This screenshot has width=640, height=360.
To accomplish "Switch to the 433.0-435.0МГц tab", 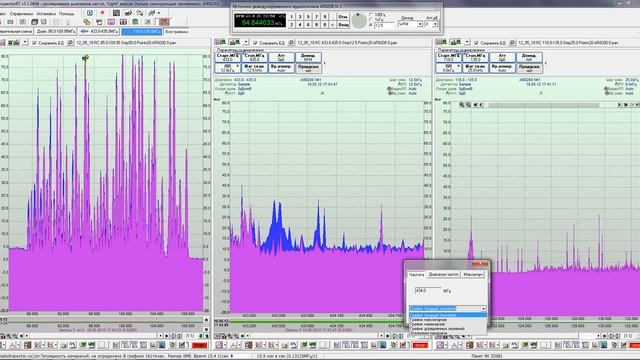I will click(99, 31).
